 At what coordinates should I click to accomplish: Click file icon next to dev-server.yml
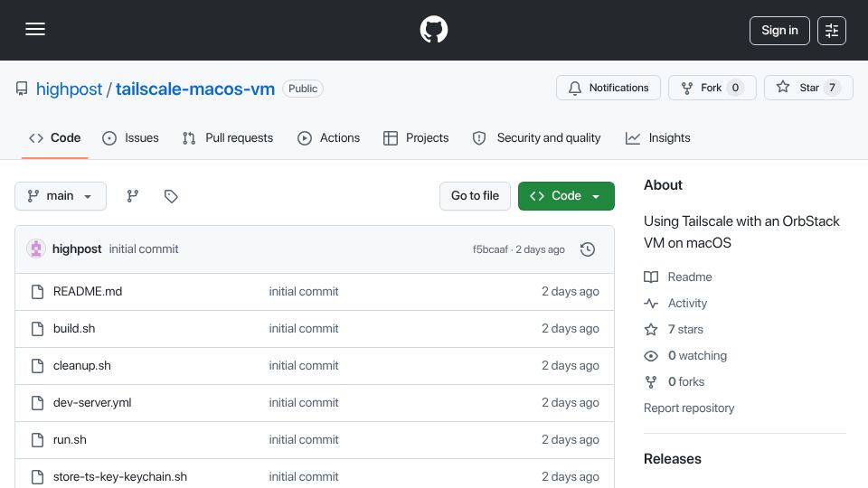pos(38,403)
